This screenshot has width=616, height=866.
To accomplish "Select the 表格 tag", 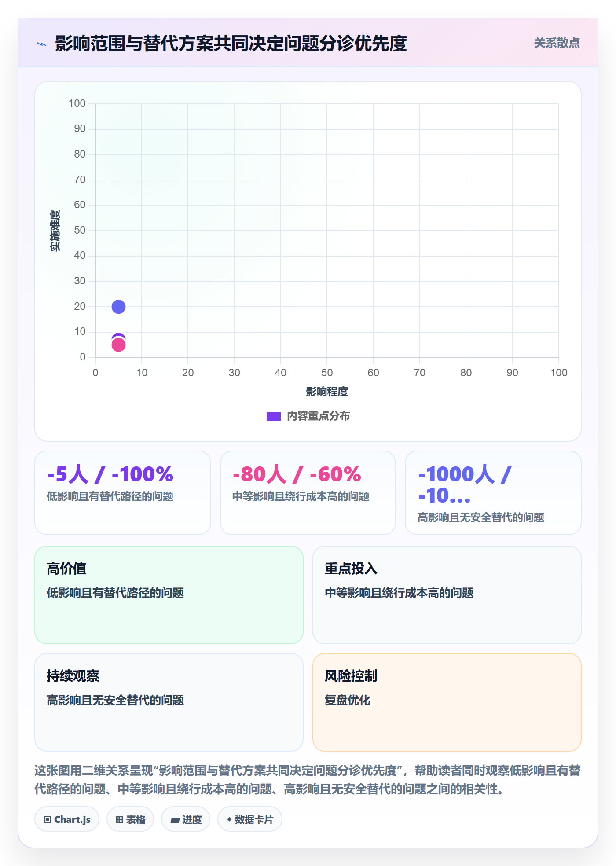I will [130, 819].
